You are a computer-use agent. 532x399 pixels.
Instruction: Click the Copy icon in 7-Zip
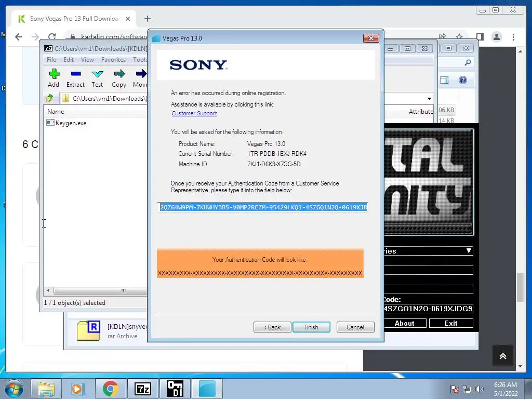[x=119, y=78]
